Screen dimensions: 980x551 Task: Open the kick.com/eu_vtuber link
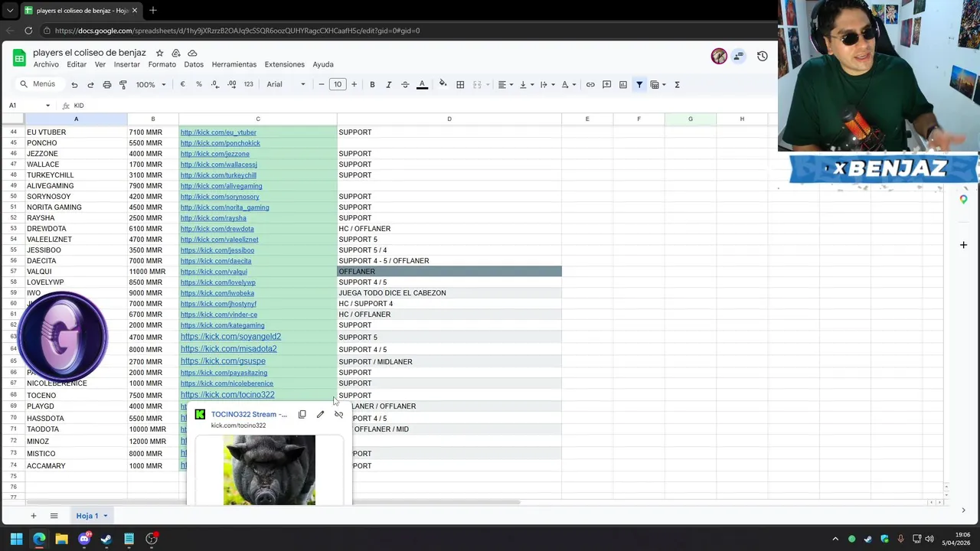218,132
